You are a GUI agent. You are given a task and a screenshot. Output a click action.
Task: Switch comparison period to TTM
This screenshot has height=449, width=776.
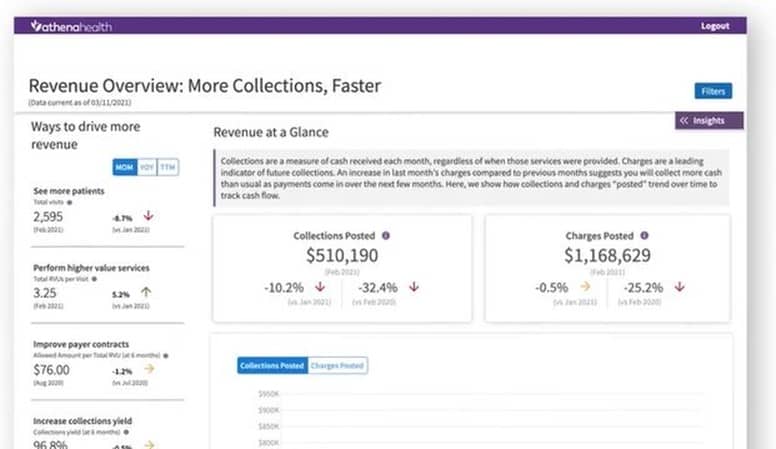(x=168, y=167)
